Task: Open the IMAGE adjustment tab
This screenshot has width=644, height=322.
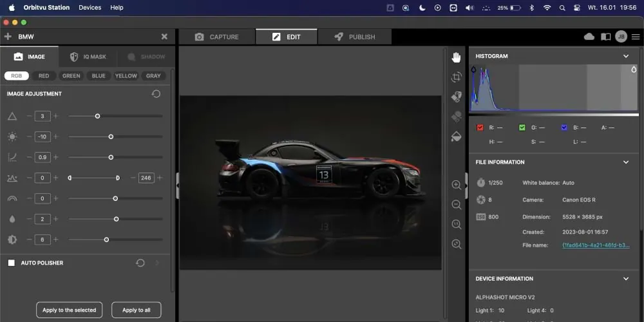Action: point(30,57)
